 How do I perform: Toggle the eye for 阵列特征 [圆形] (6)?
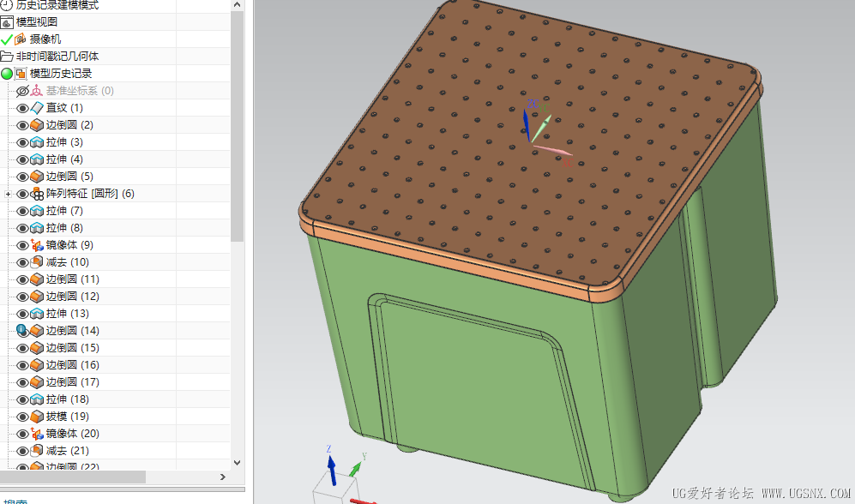tap(22, 194)
